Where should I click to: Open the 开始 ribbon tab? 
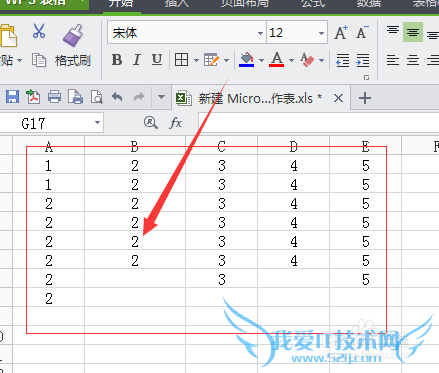[121, 3]
